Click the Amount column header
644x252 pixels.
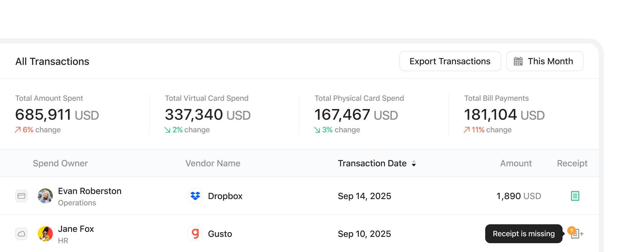(516, 163)
